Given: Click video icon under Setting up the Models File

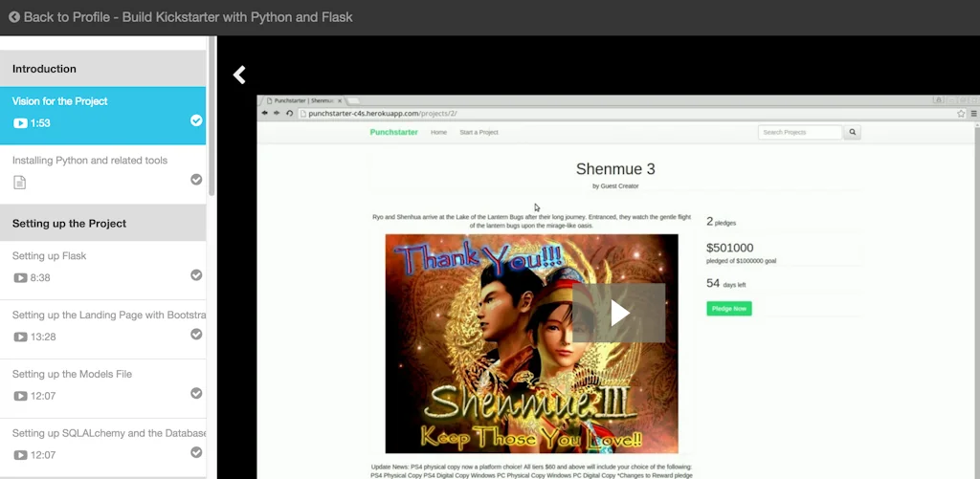Looking at the screenshot, I should (x=20, y=396).
